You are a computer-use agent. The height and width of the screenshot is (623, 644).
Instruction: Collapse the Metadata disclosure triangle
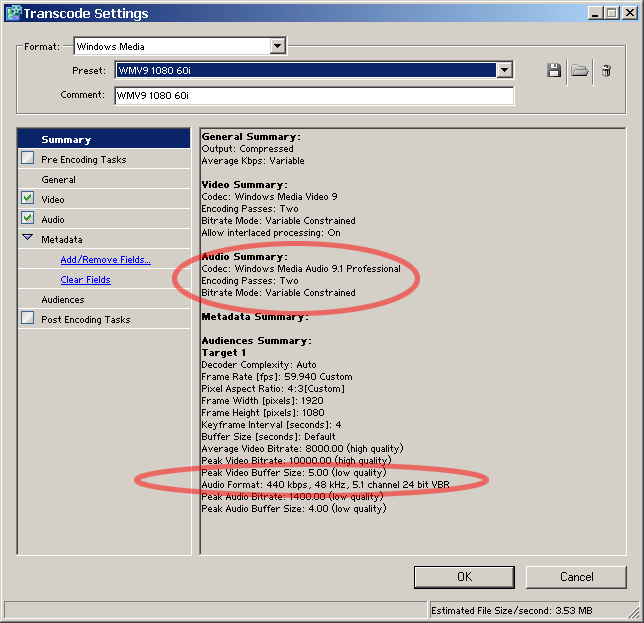(28, 237)
